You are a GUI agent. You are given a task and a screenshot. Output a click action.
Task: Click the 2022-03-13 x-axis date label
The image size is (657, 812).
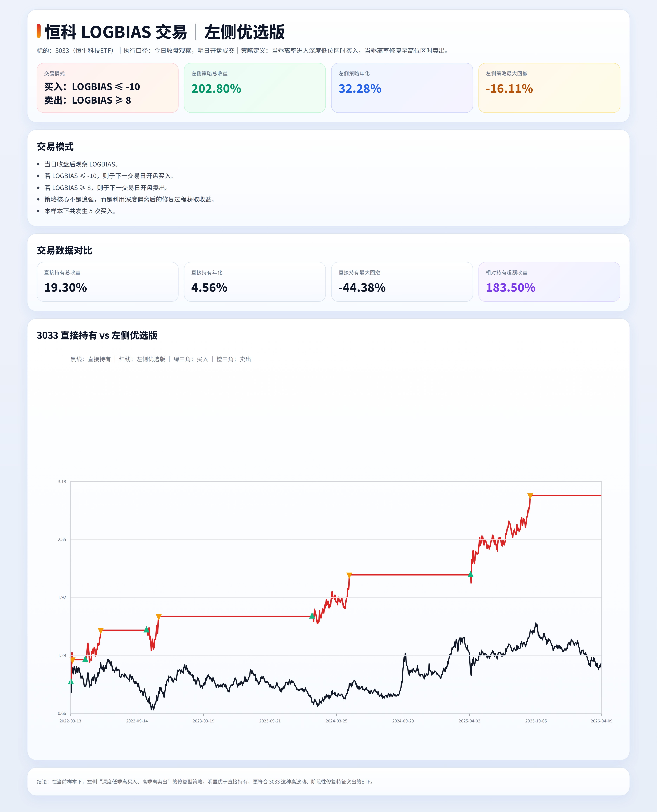pyautogui.click(x=70, y=721)
